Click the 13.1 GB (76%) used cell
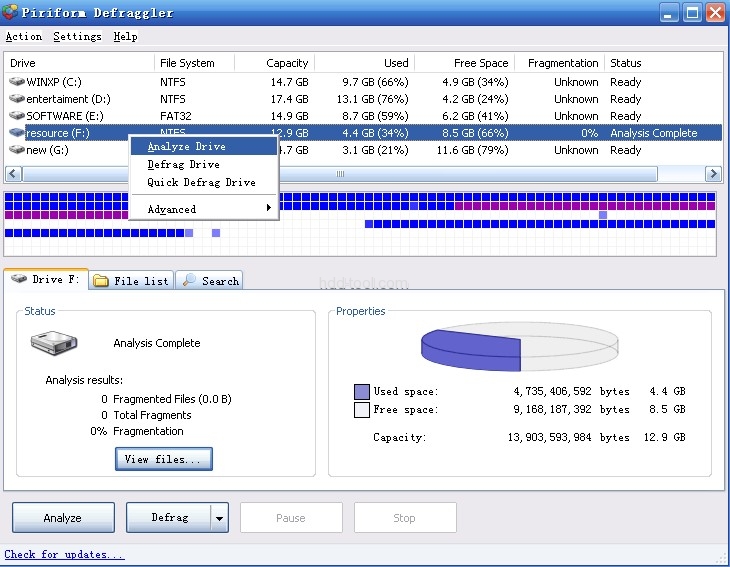The image size is (730, 567). tap(372, 99)
